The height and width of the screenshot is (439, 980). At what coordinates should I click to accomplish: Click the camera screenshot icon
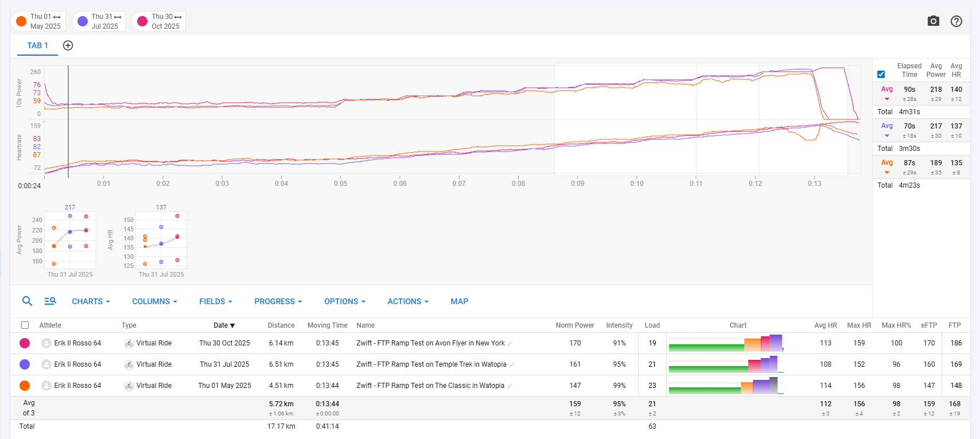coord(933,21)
